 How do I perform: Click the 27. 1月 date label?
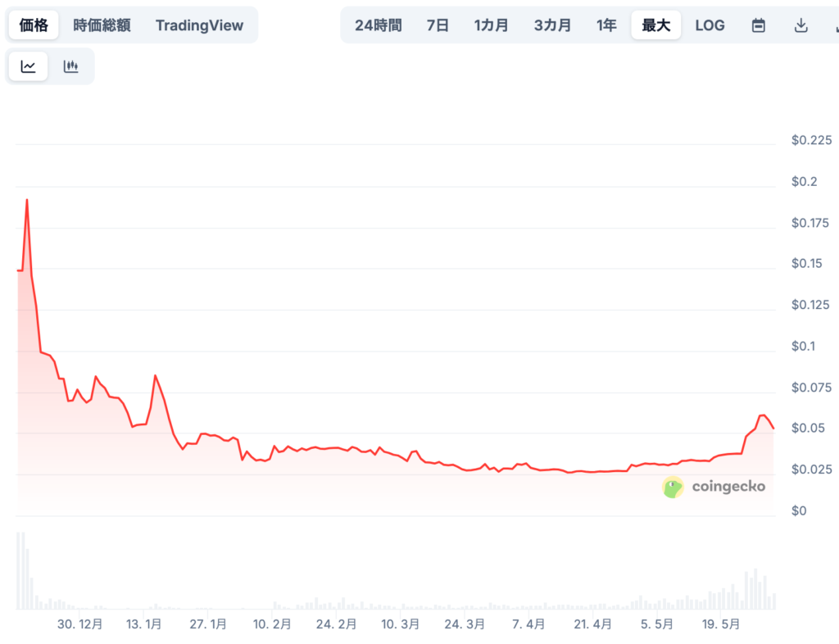pyautogui.click(x=207, y=624)
